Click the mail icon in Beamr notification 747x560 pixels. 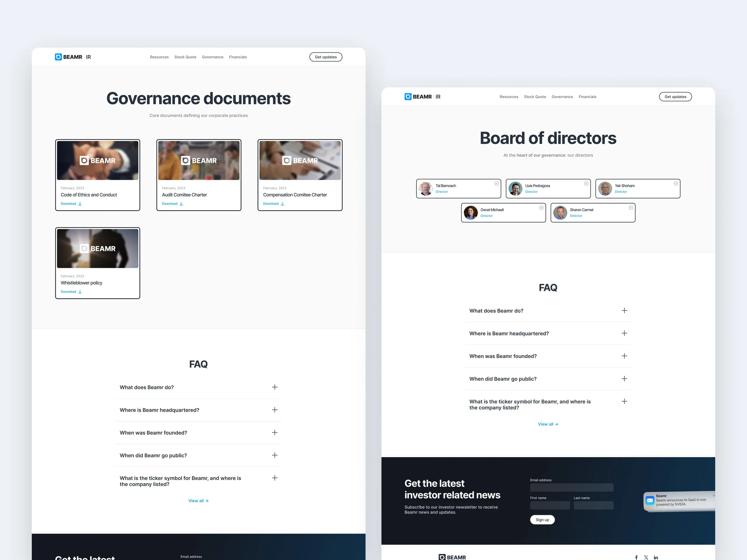650,500
